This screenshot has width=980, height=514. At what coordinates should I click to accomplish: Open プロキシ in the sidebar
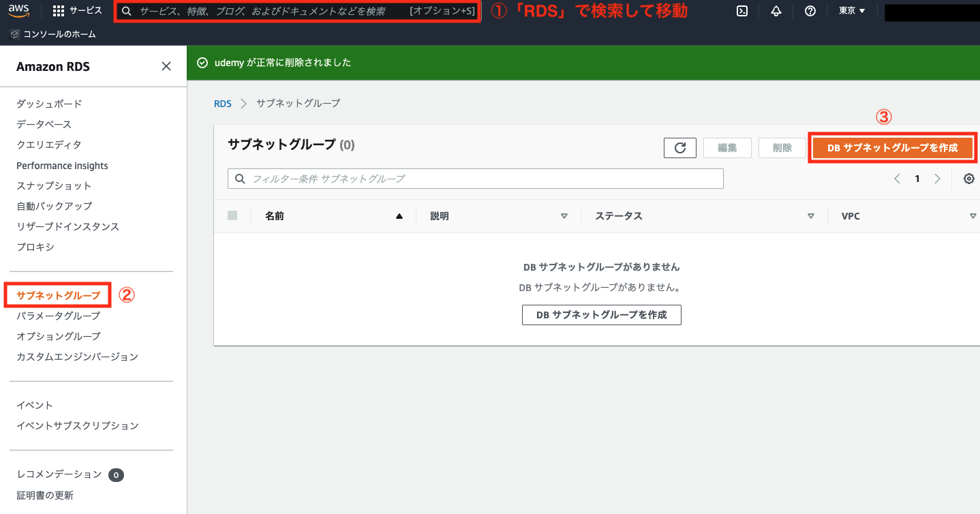pyautogui.click(x=35, y=247)
